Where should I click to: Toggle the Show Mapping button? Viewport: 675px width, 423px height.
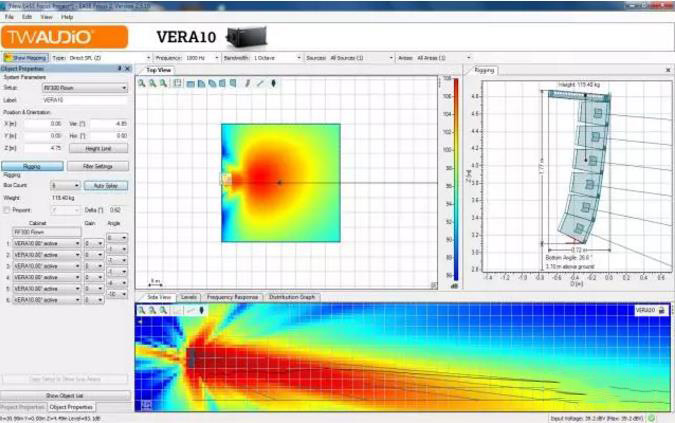(x=25, y=58)
